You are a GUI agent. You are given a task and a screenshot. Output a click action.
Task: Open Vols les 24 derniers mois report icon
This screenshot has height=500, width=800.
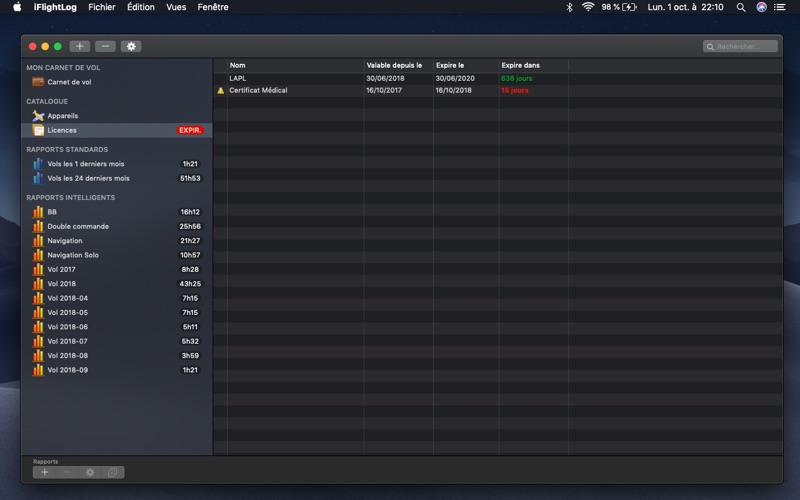(38, 178)
